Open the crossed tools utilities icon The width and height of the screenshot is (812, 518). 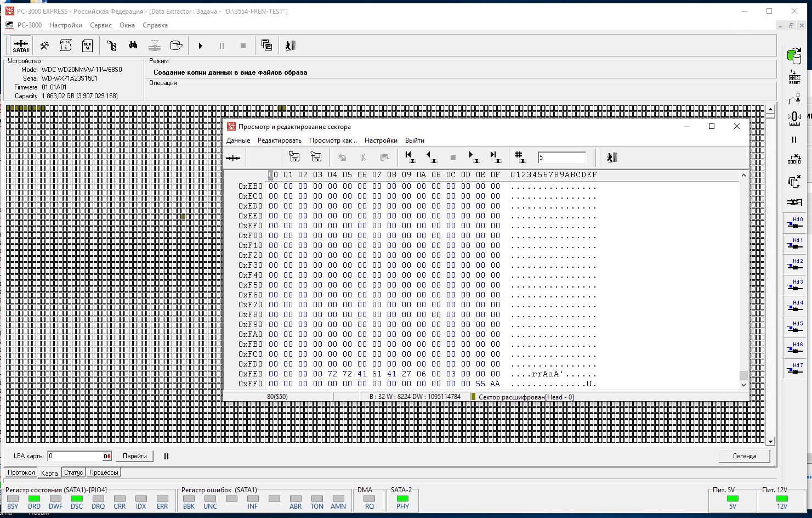pyautogui.click(x=44, y=46)
